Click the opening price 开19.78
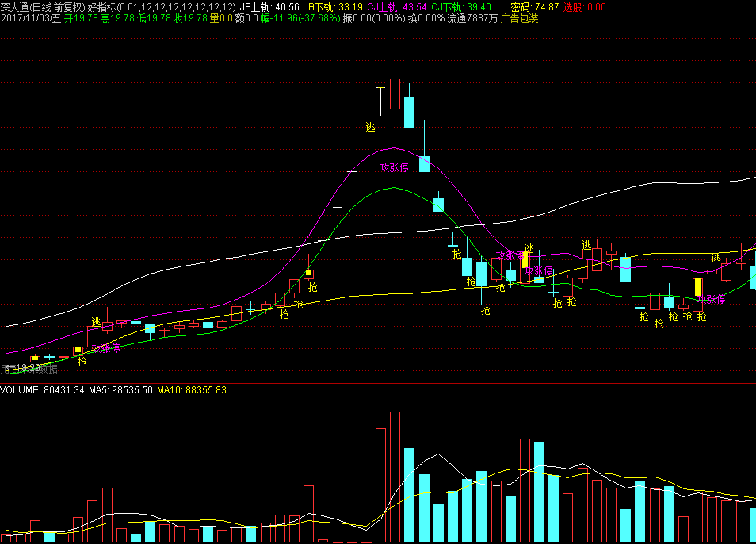The height and width of the screenshot is (544, 756). [x=81, y=19]
